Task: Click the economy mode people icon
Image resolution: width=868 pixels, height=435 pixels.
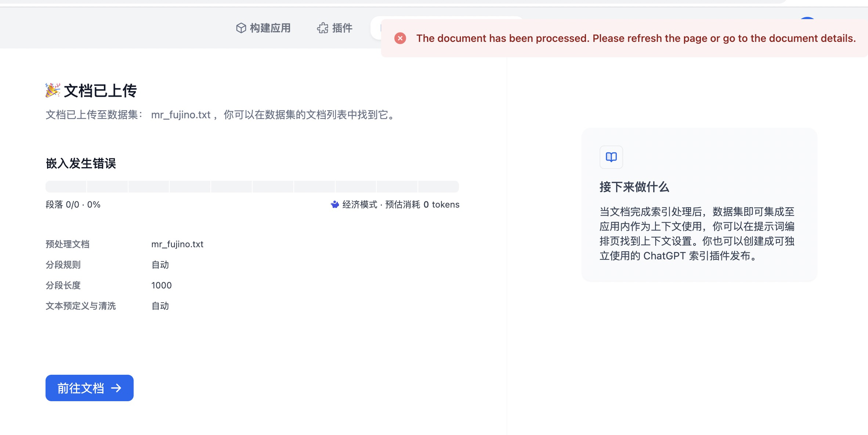Action: click(x=334, y=204)
